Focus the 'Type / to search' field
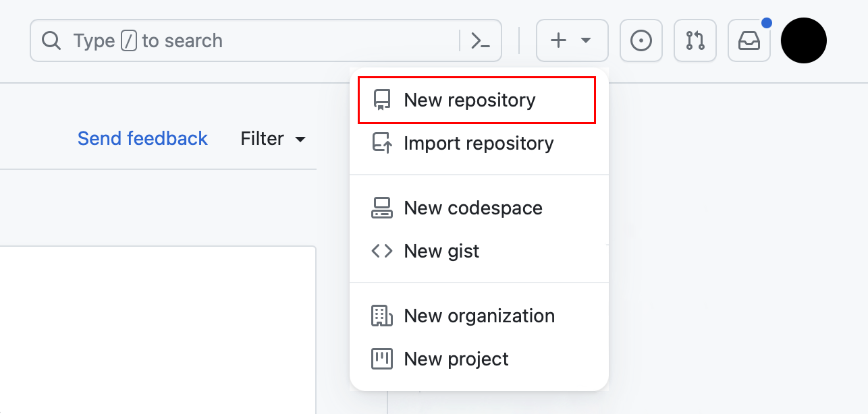Image resolution: width=868 pixels, height=414 pixels. click(x=266, y=40)
